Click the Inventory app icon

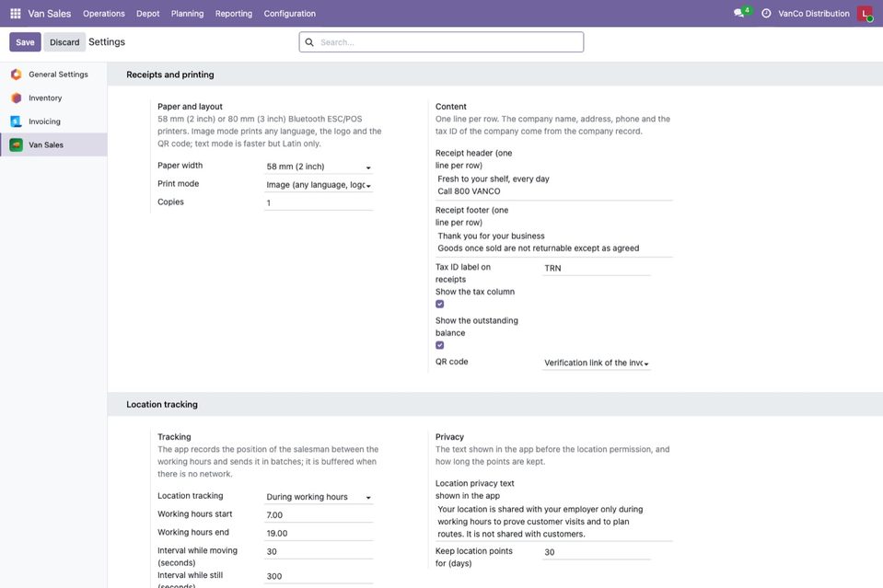(17, 98)
